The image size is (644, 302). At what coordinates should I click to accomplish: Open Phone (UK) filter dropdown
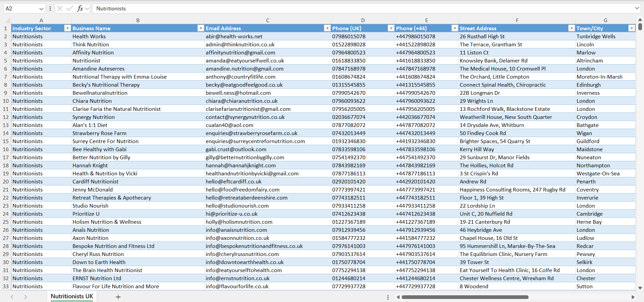click(x=391, y=28)
